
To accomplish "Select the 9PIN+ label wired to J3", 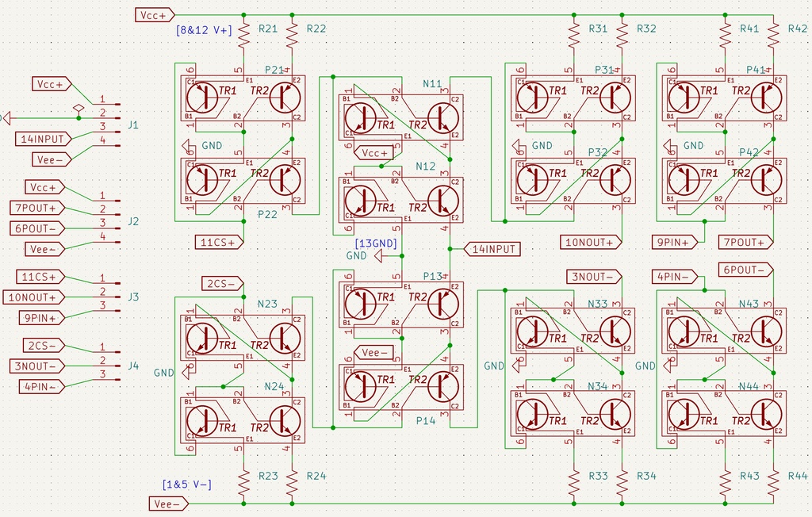I will [x=41, y=318].
